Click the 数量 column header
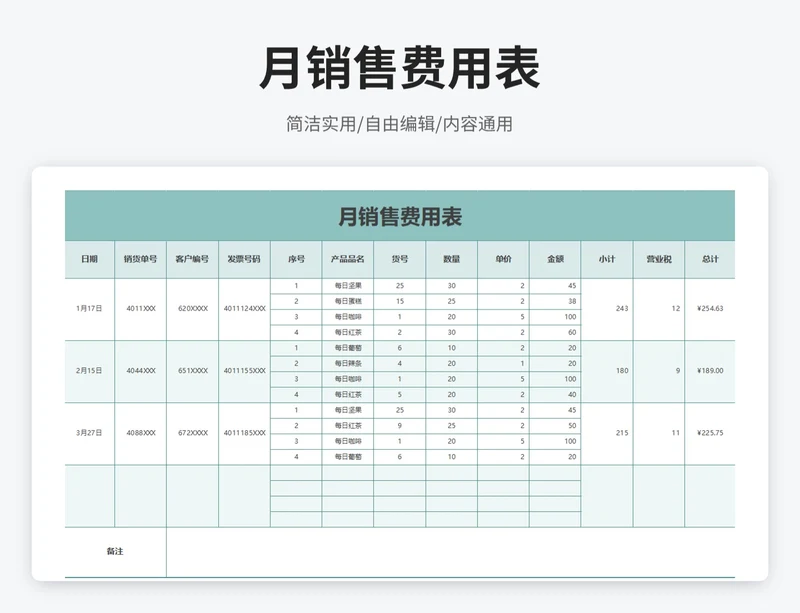Screen dimensions: 800x613 [x=452, y=259]
